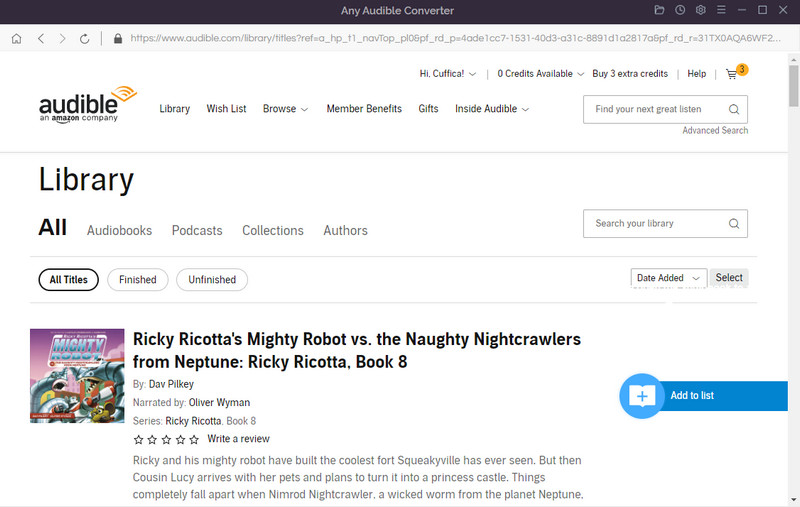Click magnifier in Find your next great listen
The image size is (800, 507).
click(734, 109)
